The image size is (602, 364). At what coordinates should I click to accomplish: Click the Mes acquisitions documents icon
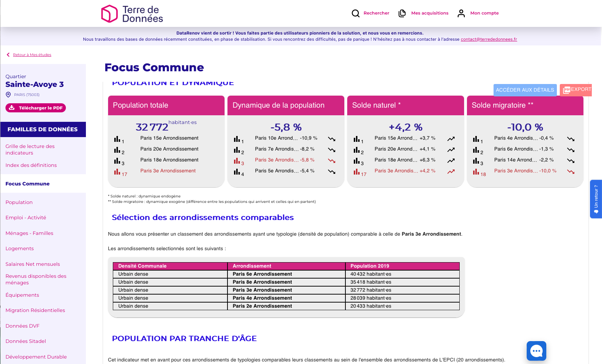point(402,13)
